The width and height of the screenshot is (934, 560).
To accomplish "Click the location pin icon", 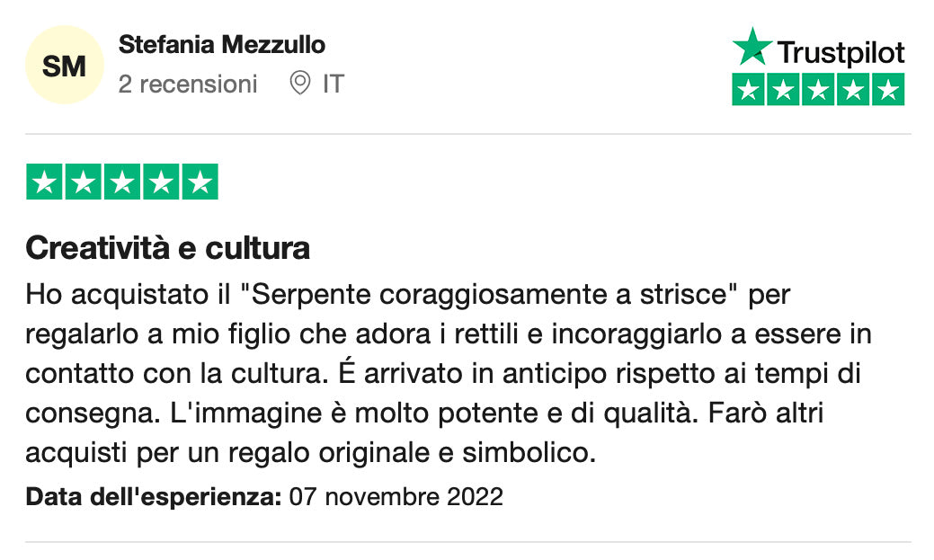I will tap(299, 84).
